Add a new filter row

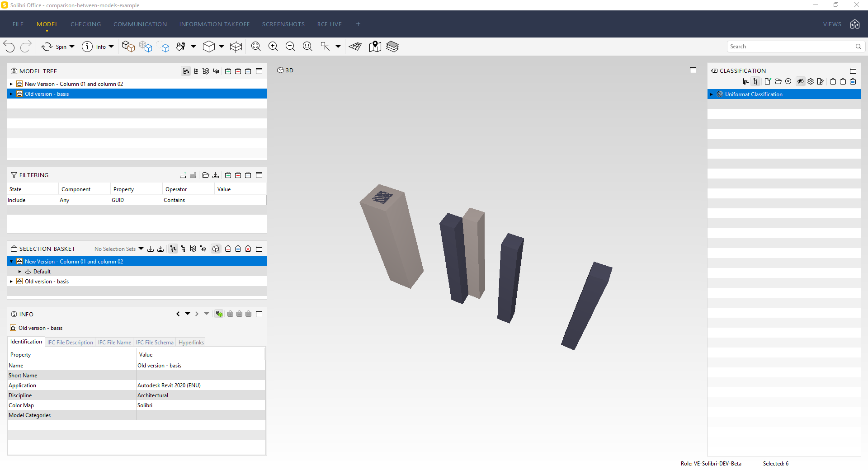[x=183, y=175]
